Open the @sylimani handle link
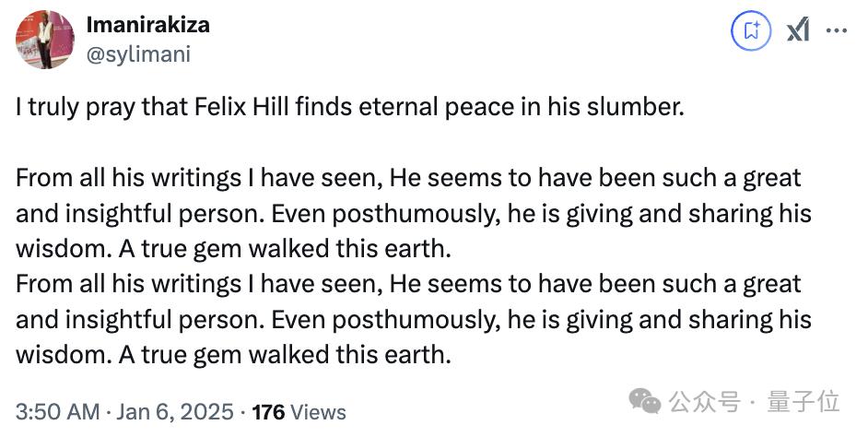The height and width of the screenshot is (437, 868). click(137, 54)
